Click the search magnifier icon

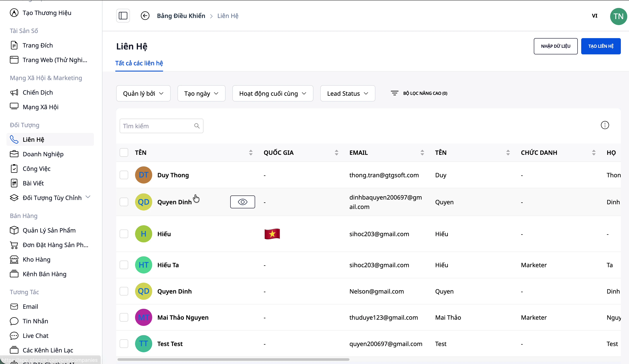[197, 126]
